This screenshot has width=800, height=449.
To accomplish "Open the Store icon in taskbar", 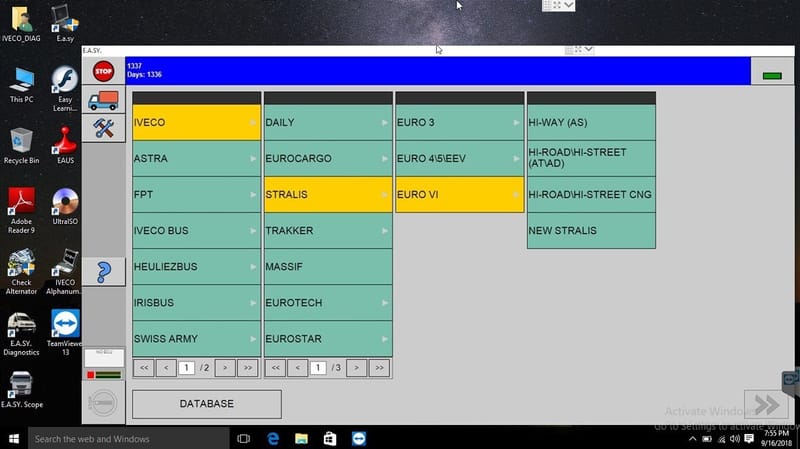I will [330, 439].
